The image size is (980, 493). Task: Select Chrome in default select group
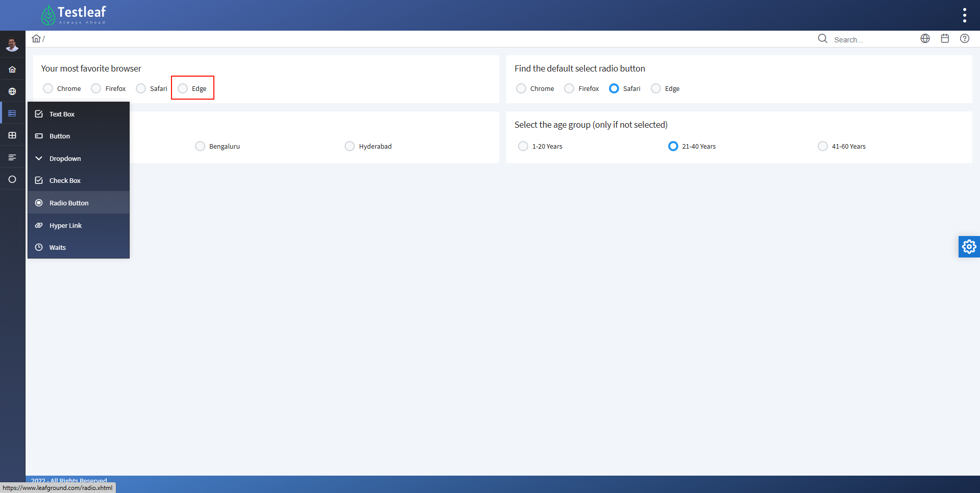tap(521, 88)
